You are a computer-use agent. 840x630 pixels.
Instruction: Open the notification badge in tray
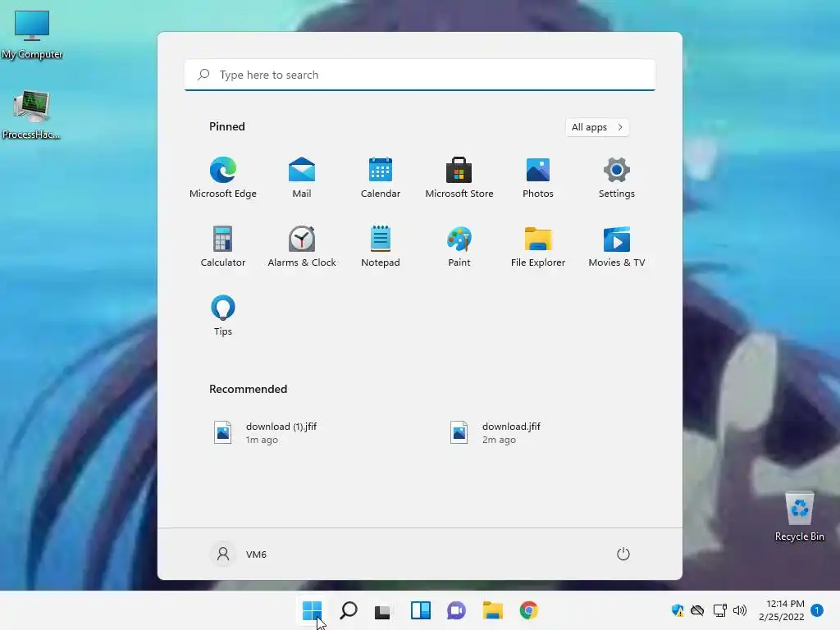coord(817,610)
